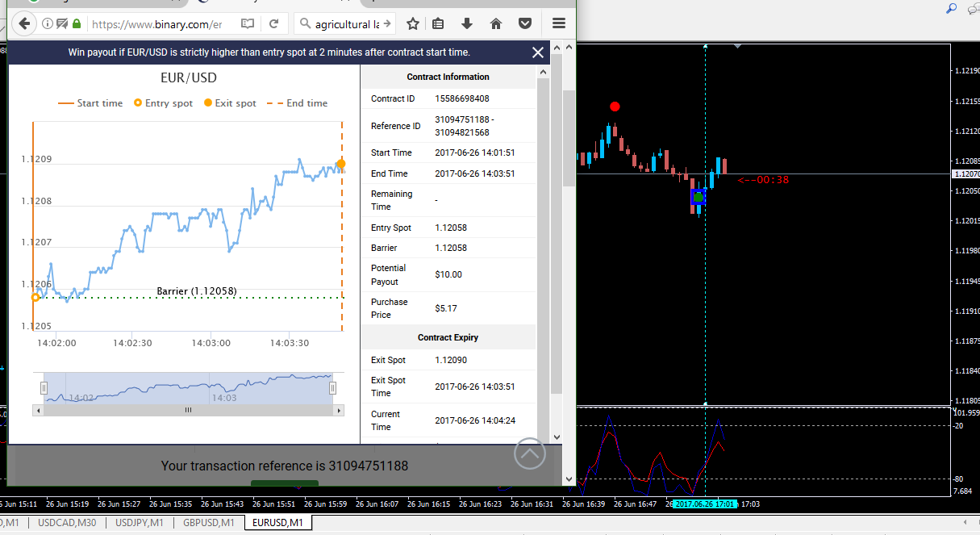Switch to the GBPUSD,M1 chart tab
Image resolution: width=980 pixels, height=535 pixels.
point(209,523)
